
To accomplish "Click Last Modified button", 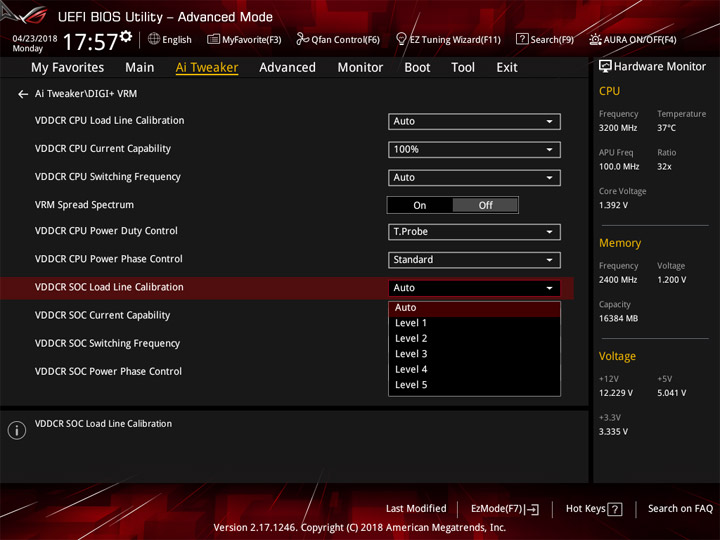I will [x=416, y=509].
